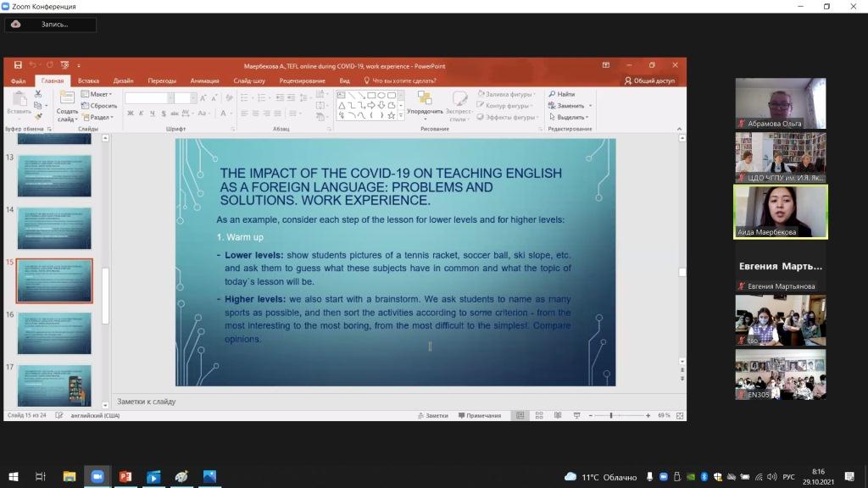The image size is (868, 488).
Task: Open notification center in system tray
Action: (x=849, y=476)
